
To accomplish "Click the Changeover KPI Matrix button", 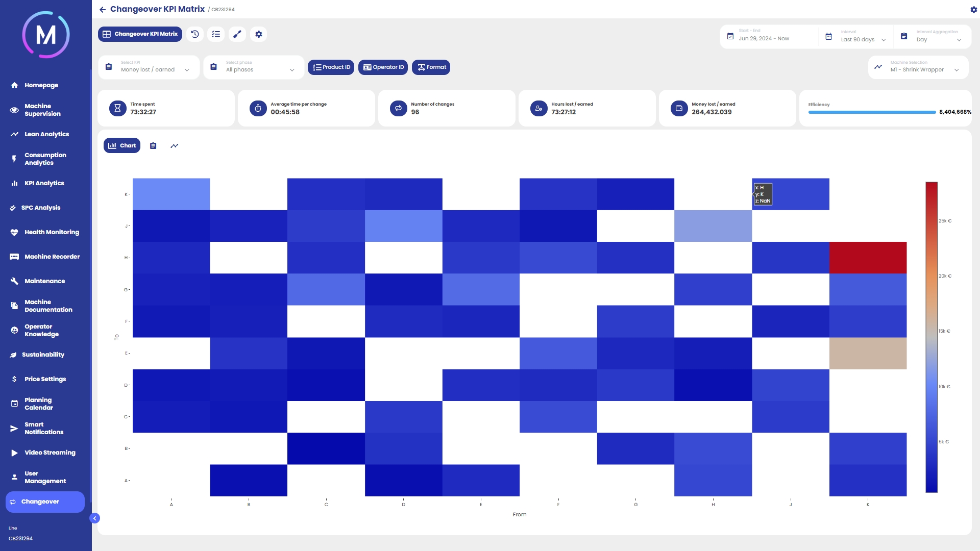I will [x=140, y=34].
